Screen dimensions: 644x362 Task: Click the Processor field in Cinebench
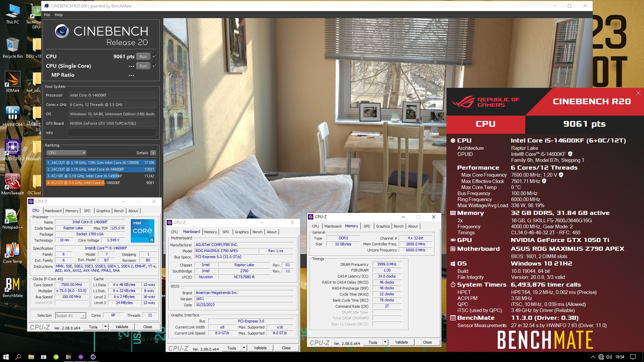(x=112, y=95)
